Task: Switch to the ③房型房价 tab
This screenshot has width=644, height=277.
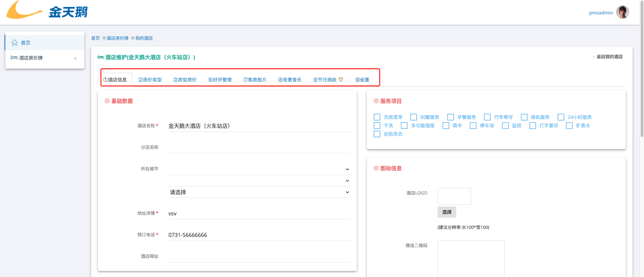Action: click(x=185, y=80)
